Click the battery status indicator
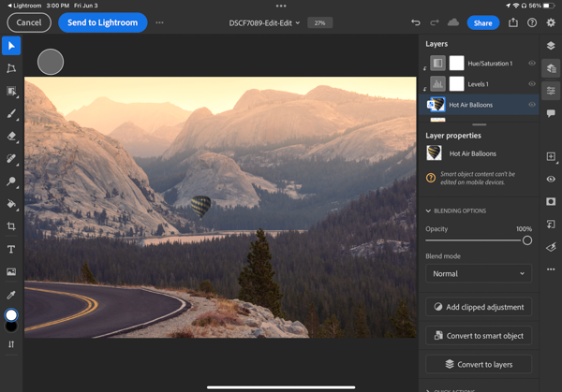562x392 pixels. click(x=549, y=6)
